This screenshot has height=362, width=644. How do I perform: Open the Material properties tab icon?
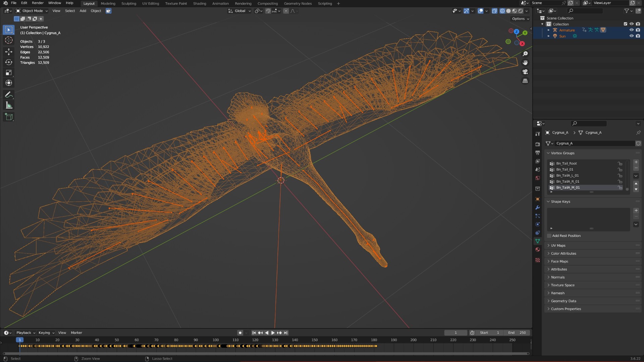pyautogui.click(x=538, y=249)
